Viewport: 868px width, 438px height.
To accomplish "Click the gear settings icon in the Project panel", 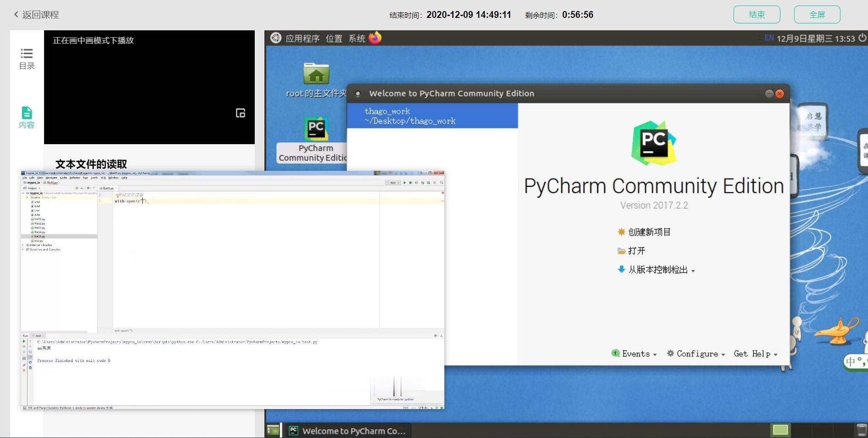I will click(x=89, y=188).
